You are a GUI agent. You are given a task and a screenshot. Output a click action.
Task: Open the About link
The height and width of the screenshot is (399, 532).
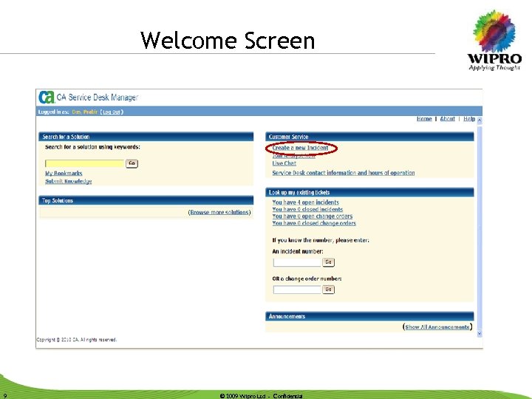pyautogui.click(x=448, y=119)
